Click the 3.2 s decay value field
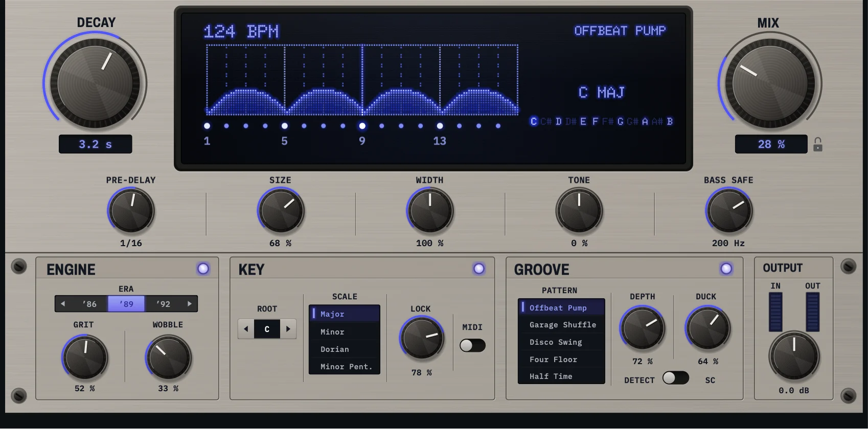This screenshot has height=429, width=868. pos(96,144)
